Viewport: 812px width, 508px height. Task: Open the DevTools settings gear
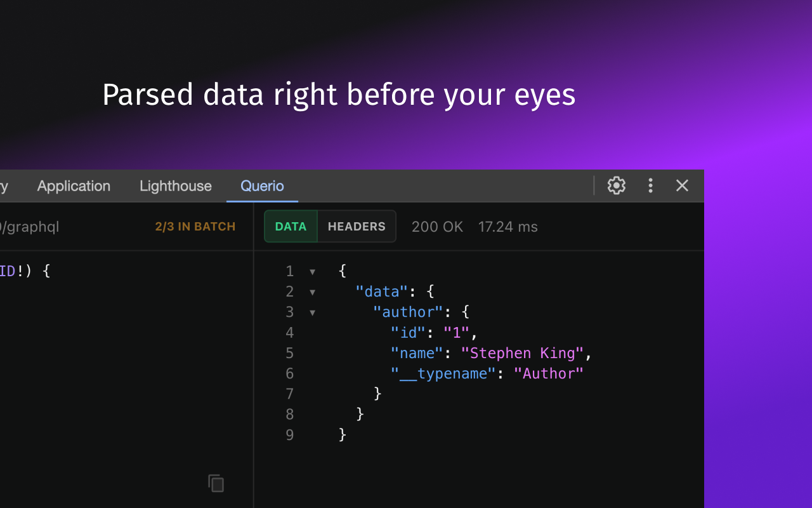click(616, 185)
